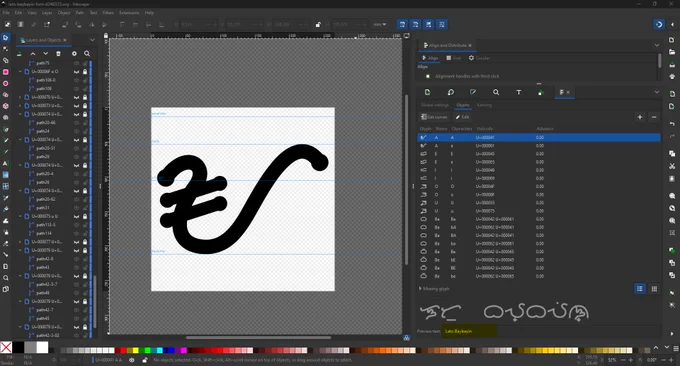Click the Undo icon in commands bar
680x366 pixels.
pyautogui.click(x=672, y=124)
